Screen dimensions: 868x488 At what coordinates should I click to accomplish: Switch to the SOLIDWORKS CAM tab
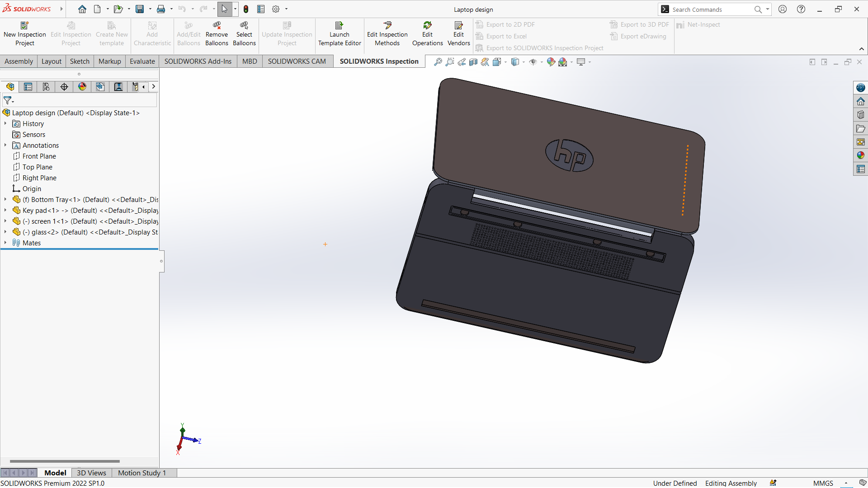coord(297,61)
